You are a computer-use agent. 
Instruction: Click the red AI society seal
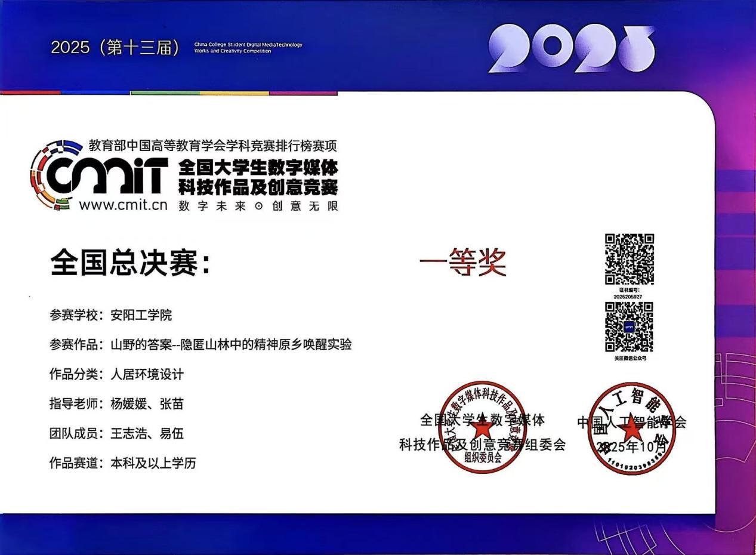pyautogui.click(x=631, y=428)
